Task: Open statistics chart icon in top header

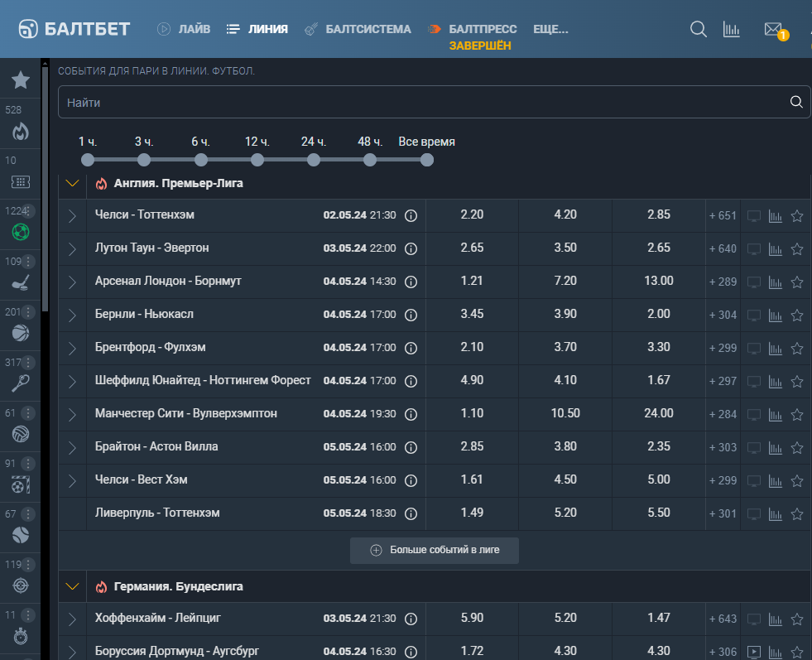Action: (731, 30)
